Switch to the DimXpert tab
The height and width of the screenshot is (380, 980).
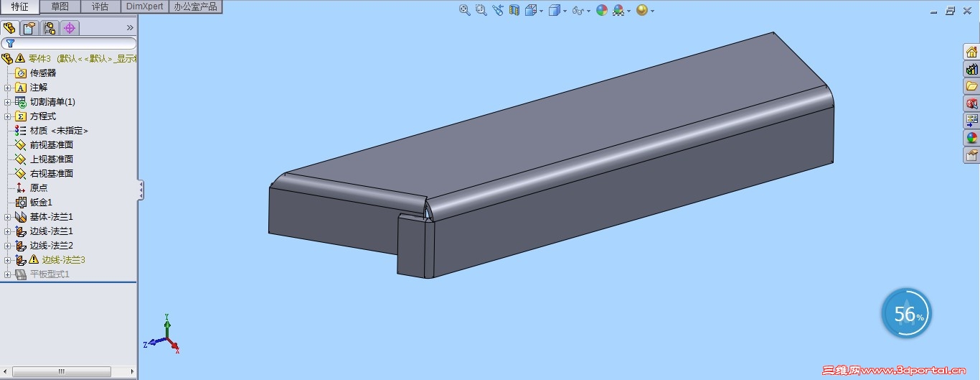[144, 6]
